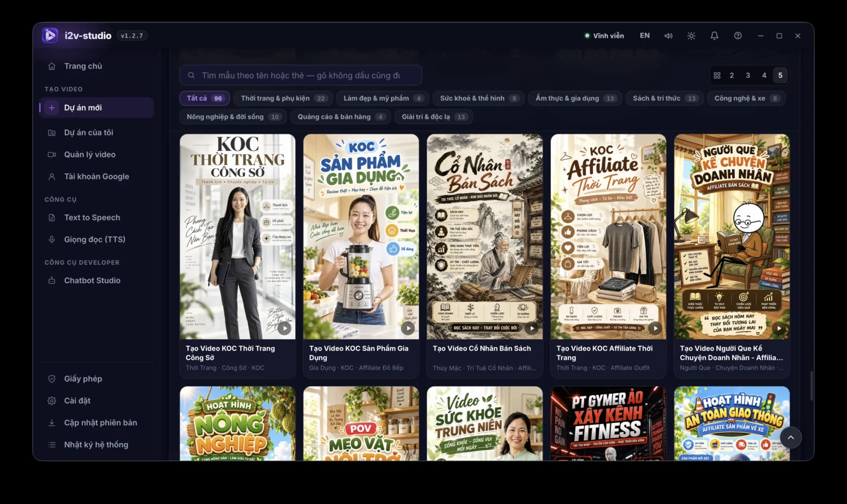Filter by Công nghệ & xe
847x504 pixels.
click(x=746, y=98)
